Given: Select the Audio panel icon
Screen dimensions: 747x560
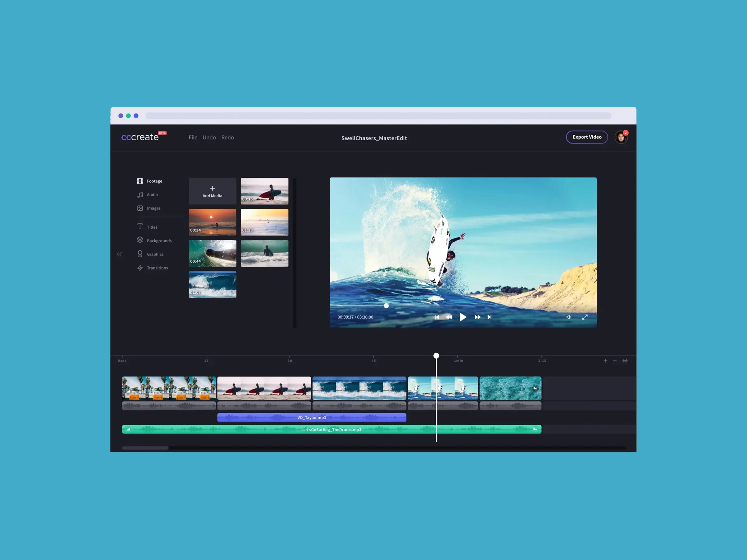Looking at the screenshot, I should [139, 194].
